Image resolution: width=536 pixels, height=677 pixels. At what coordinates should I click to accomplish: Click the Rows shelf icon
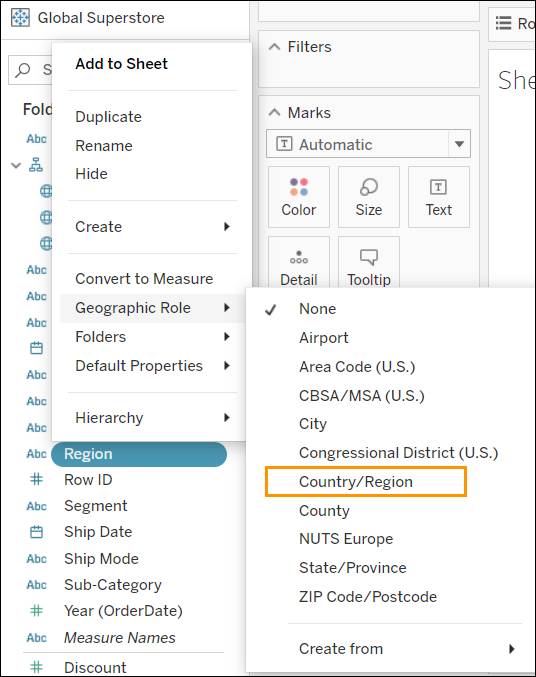pyautogui.click(x=503, y=23)
